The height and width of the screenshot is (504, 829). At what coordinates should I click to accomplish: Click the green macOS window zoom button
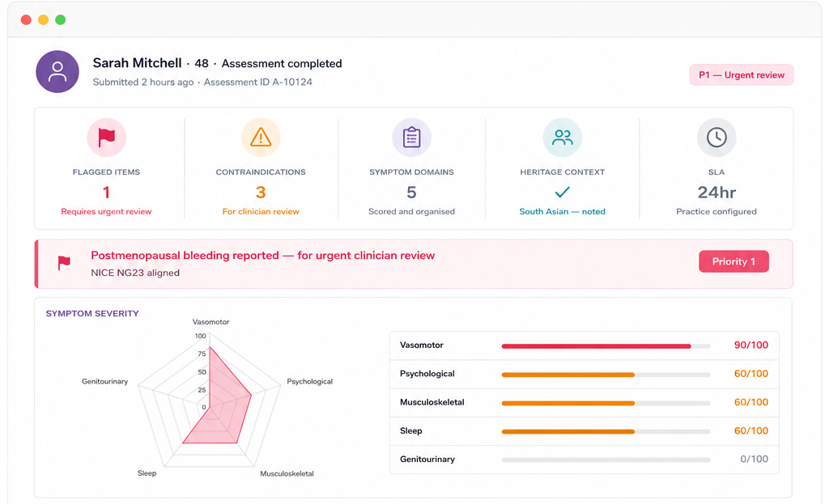(60, 19)
